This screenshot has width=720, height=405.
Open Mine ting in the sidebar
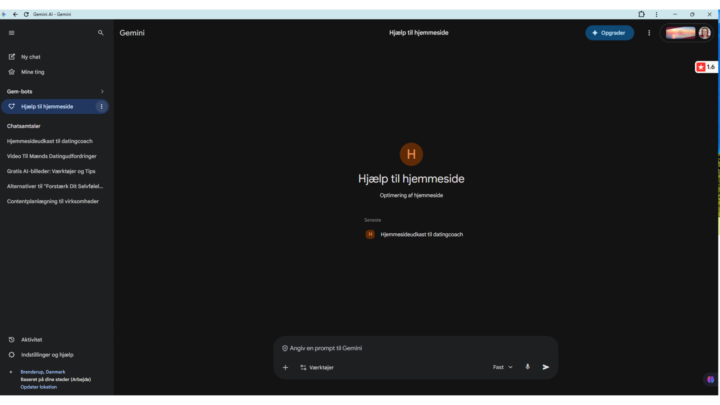click(x=32, y=72)
